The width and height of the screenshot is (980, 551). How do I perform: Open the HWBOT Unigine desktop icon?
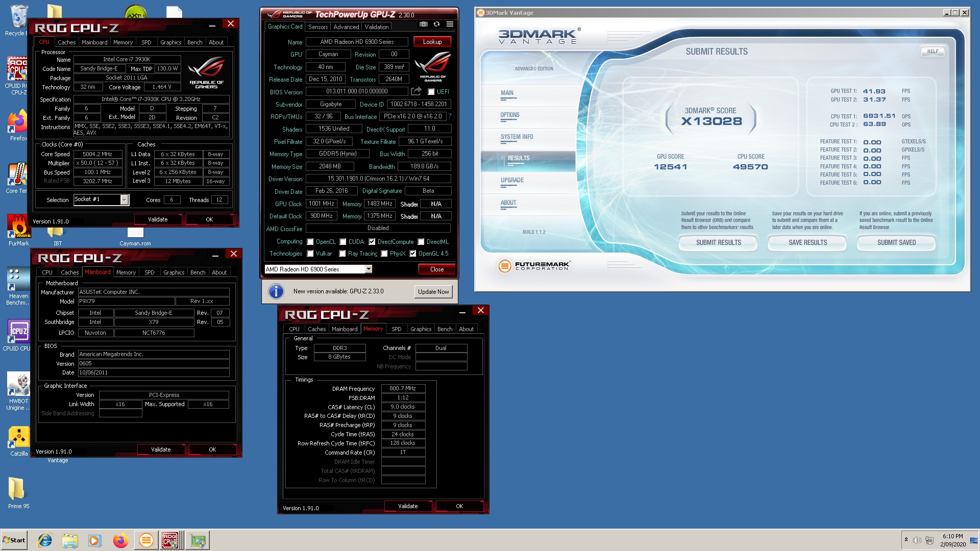click(17, 391)
